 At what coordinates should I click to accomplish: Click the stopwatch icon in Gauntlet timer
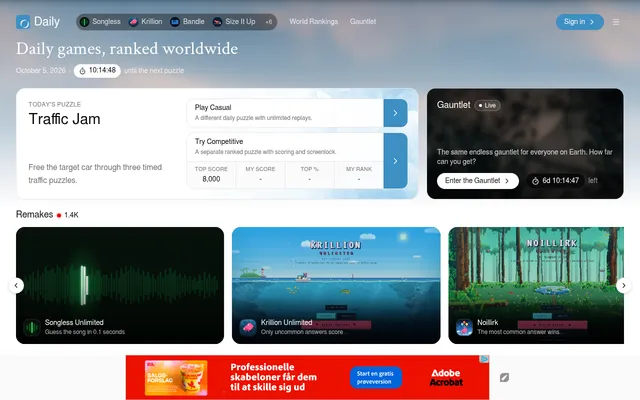click(x=535, y=181)
